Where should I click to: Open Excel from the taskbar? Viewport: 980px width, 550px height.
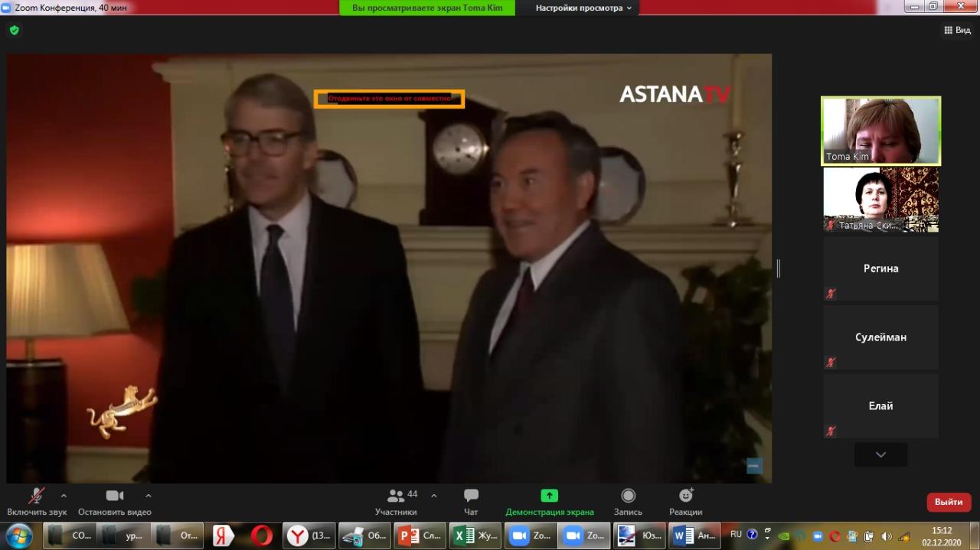[x=475, y=535]
